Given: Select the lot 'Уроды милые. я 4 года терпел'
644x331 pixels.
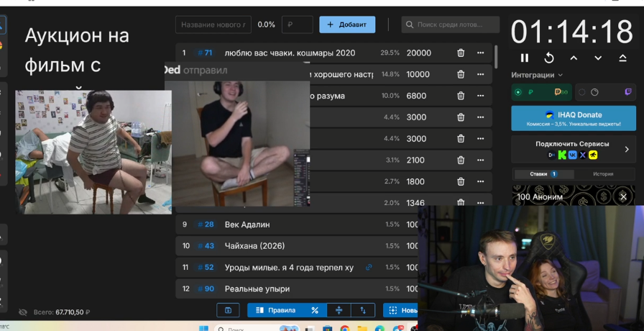Looking at the screenshot, I should click(289, 267).
